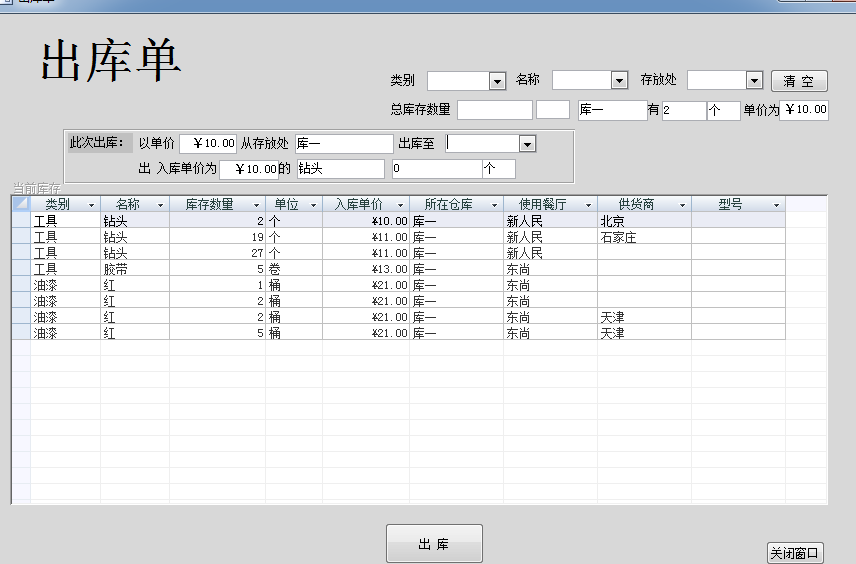Open the 存放处 dropdown arrow
This screenshot has height=564, width=856.
754,81
